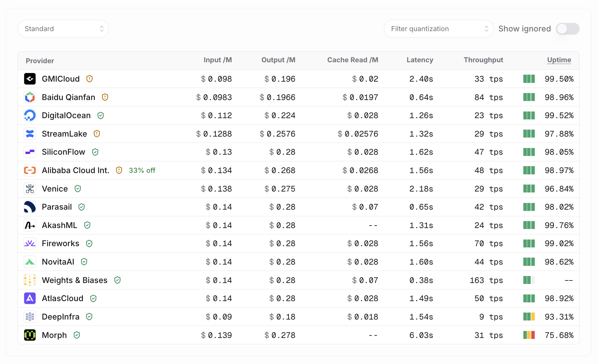This screenshot has width=598, height=364.
Task: Click the Fireworks logo icon
Action: tap(30, 243)
